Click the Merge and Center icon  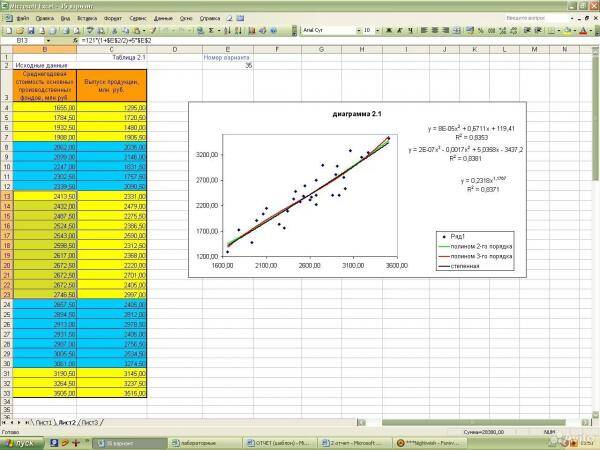(457, 30)
